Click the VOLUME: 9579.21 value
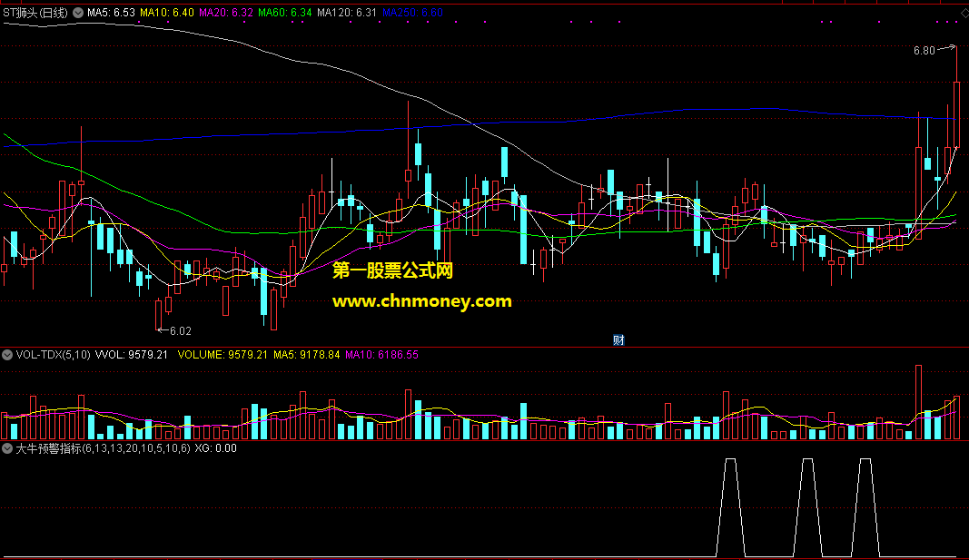Viewport: 969px width, 560px height. click(222, 355)
